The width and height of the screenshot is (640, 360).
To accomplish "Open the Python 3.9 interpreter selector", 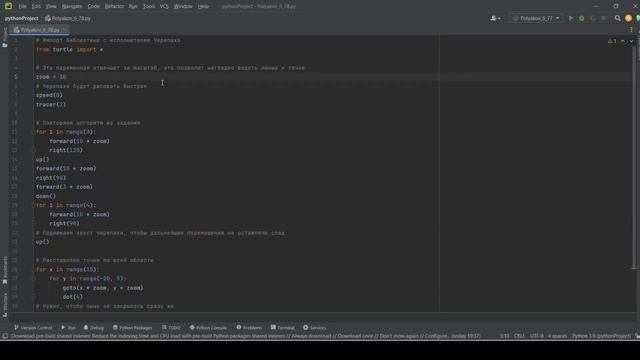I will click(x=601, y=336).
